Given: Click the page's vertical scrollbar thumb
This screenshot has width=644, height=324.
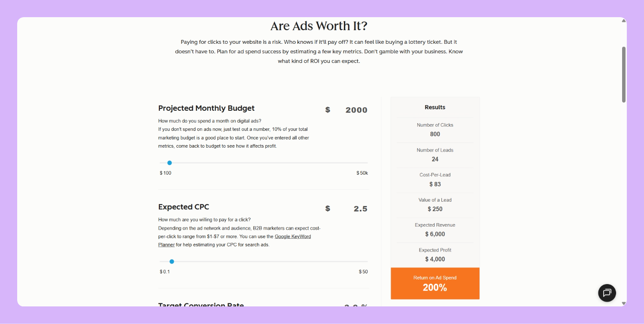Looking at the screenshot, I should (624, 74).
